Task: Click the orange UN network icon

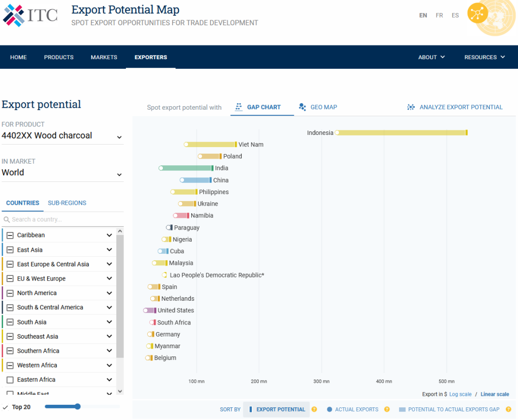Action: click(478, 14)
